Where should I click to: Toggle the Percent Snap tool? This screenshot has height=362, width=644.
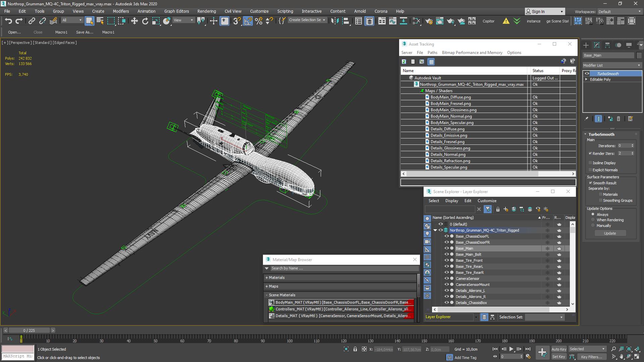(259, 21)
